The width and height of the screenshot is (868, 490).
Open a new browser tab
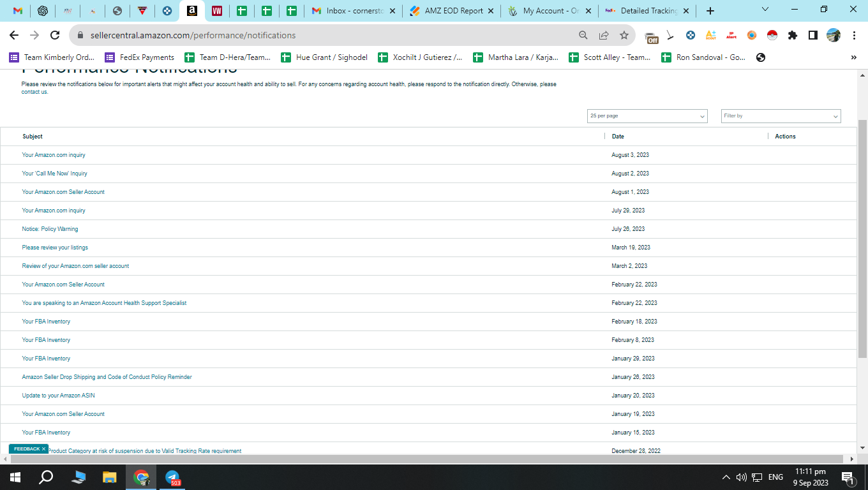(x=710, y=11)
